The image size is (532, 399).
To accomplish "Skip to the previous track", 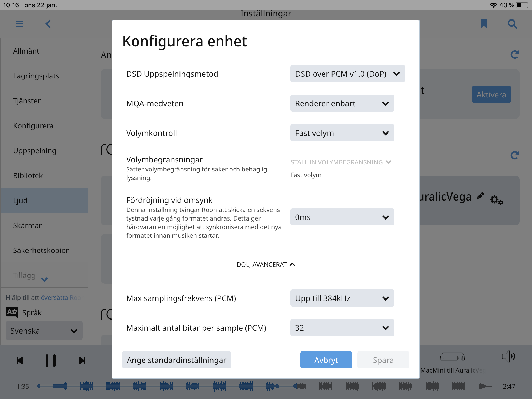I will [20, 361].
